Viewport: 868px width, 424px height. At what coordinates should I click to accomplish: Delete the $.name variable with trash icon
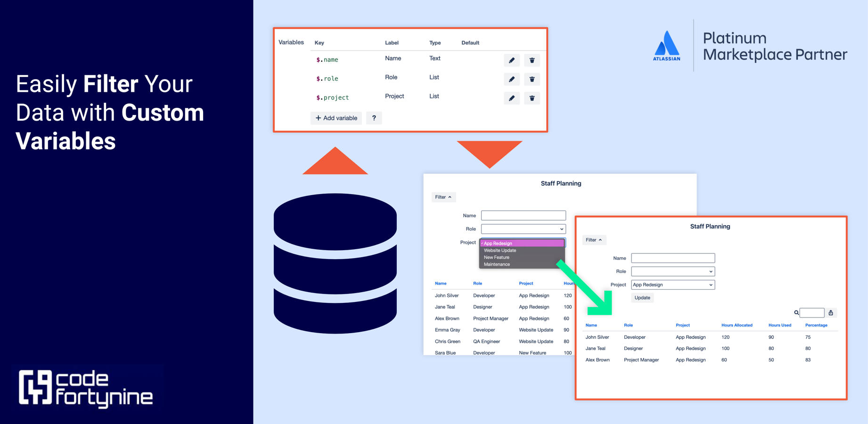pyautogui.click(x=532, y=60)
